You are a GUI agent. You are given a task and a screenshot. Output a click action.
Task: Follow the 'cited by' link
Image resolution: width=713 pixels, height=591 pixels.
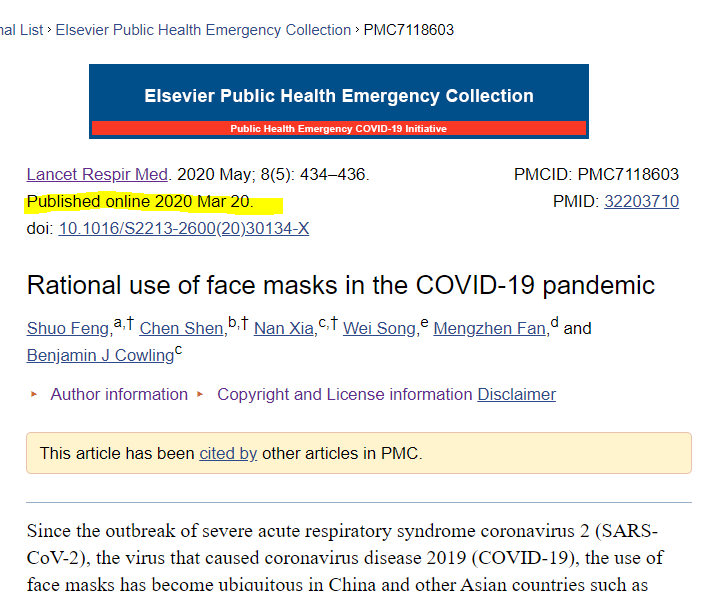pos(228,453)
